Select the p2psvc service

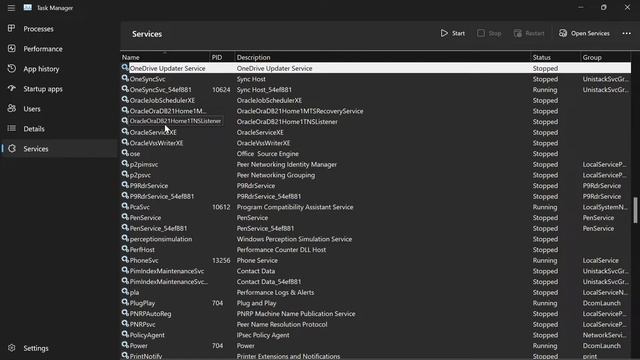(x=376, y=175)
